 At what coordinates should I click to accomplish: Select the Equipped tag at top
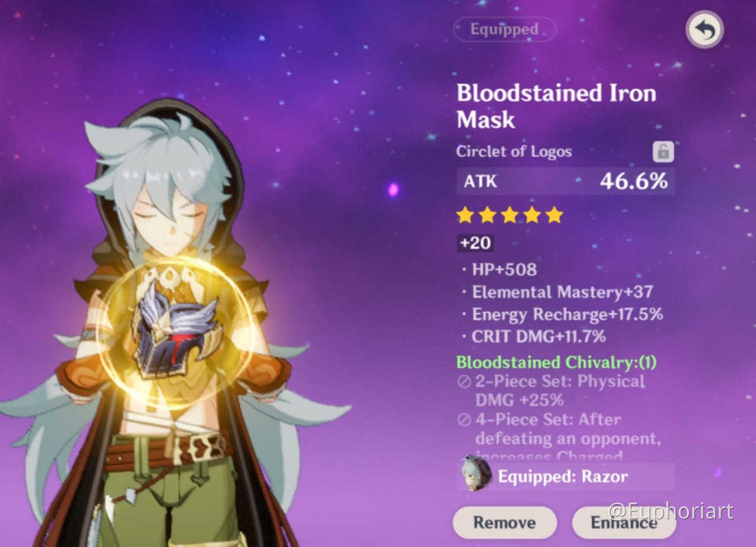(504, 29)
